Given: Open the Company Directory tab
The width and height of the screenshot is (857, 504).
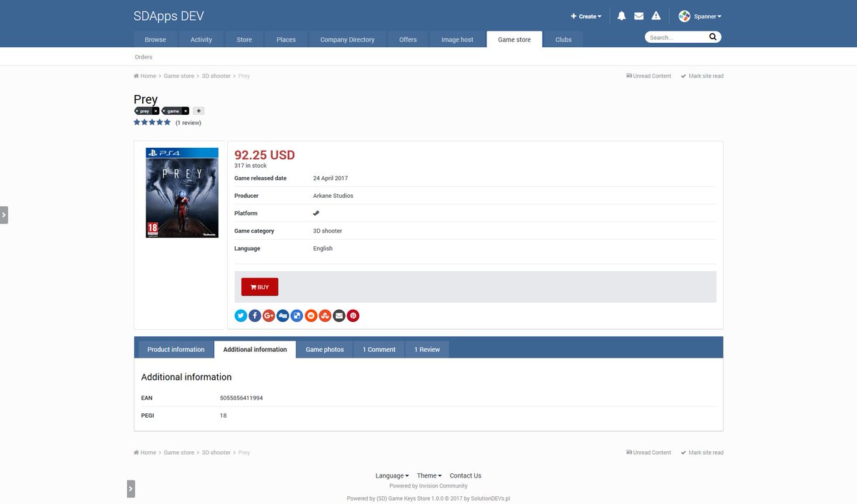Looking at the screenshot, I should (348, 39).
